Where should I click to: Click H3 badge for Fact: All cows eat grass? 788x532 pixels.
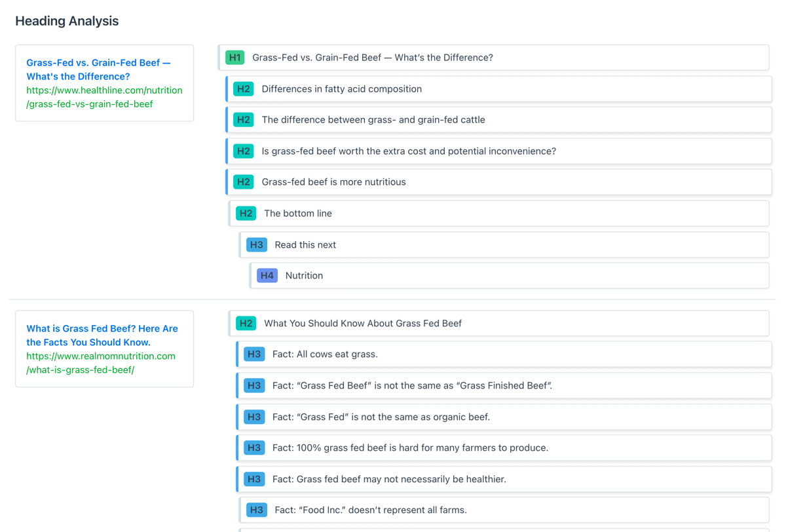tap(254, 354)
